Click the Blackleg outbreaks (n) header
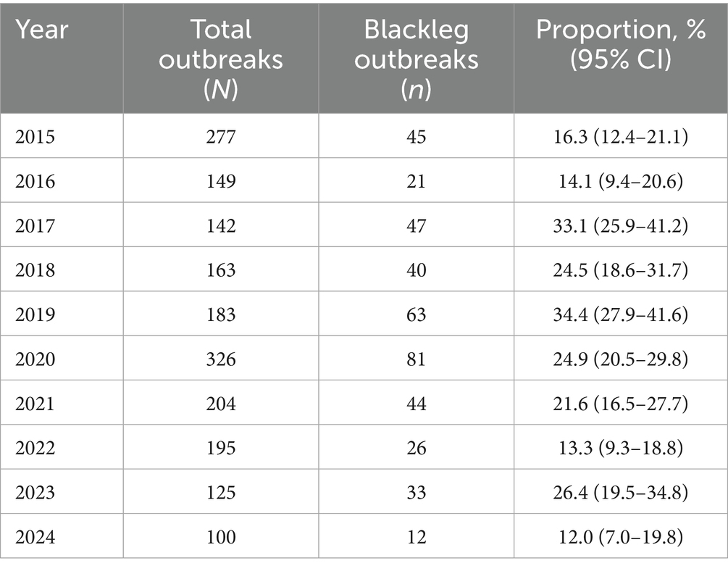This screenshot has height=571, width=728. [x=416, y=59]
